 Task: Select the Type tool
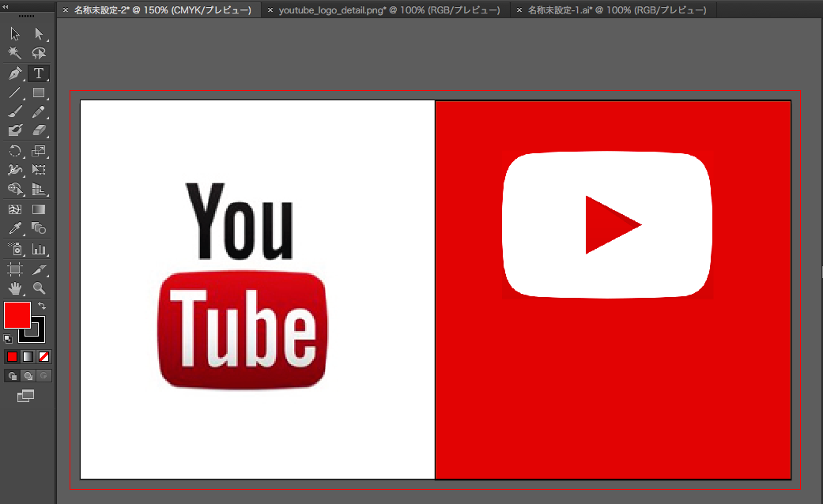tap(39, 73)
